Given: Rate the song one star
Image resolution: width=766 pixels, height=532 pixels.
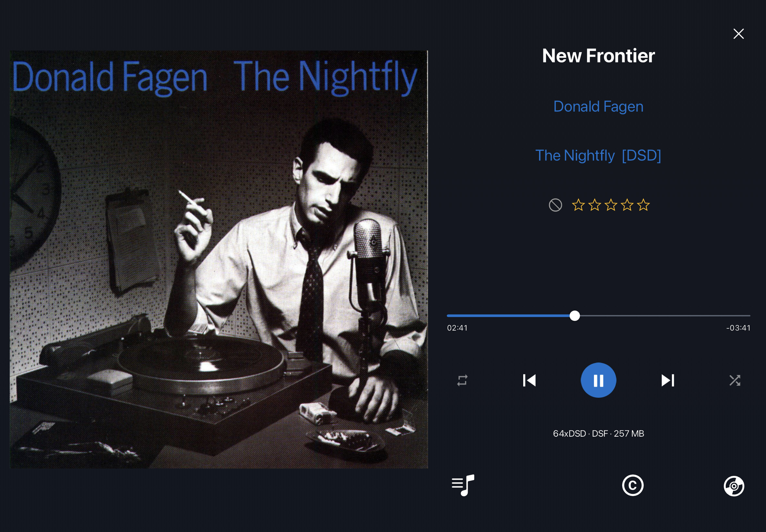Looking at the screenshot, I should click(578, 205).
